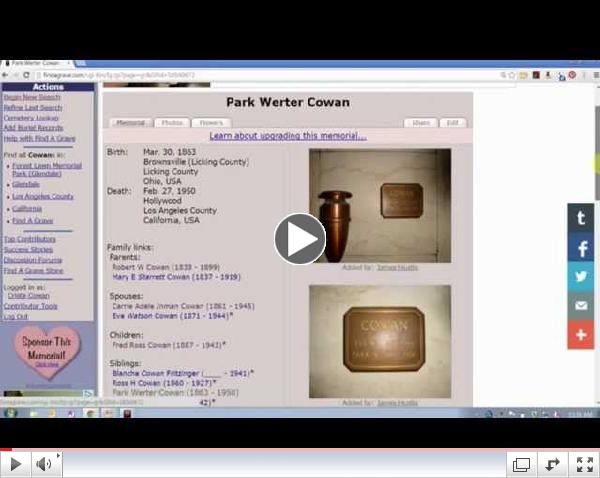Open Contributor Tools link
Viewport: 600px width, 478px height.
point(31,306)
